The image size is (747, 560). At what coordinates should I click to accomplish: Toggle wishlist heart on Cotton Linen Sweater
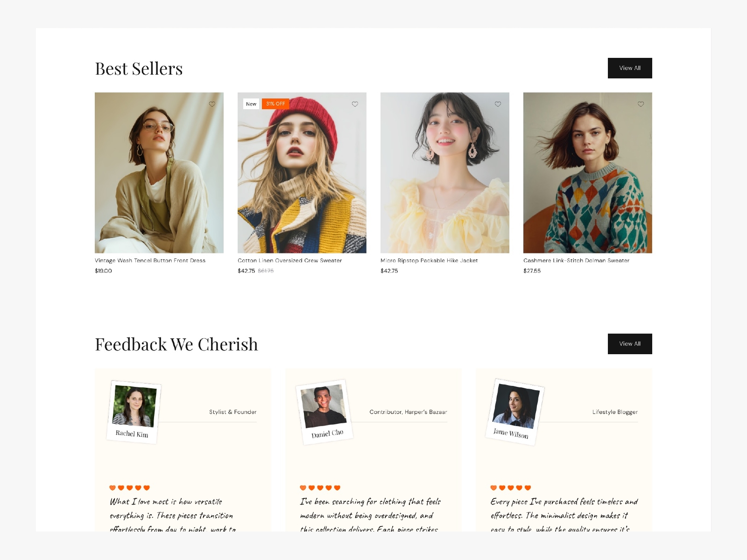point(355,104)
